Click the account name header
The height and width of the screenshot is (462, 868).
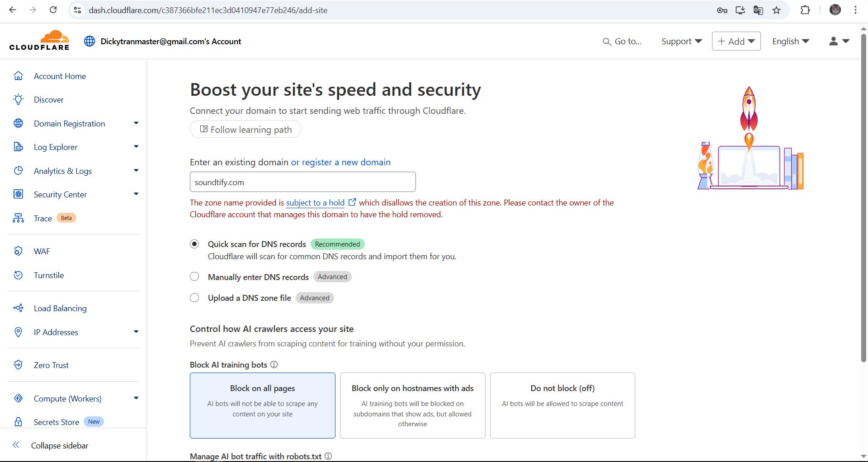171,41
